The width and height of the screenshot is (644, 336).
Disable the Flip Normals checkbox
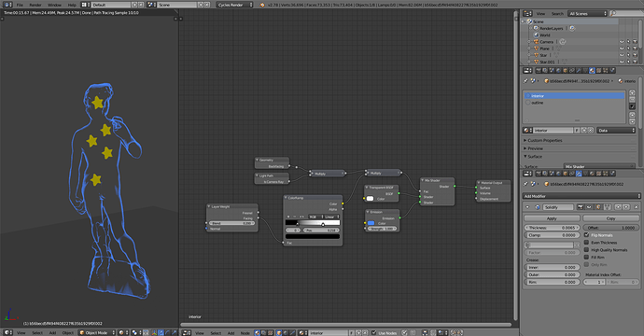(x=586, y=235)
